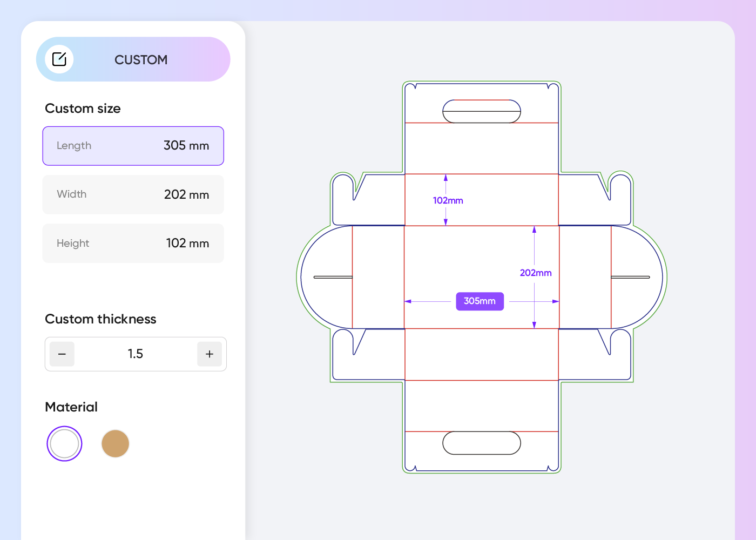This screenshot has height=540, width=756.
Task: Click the Custom thickness section heading
Action: pos(100,319)
